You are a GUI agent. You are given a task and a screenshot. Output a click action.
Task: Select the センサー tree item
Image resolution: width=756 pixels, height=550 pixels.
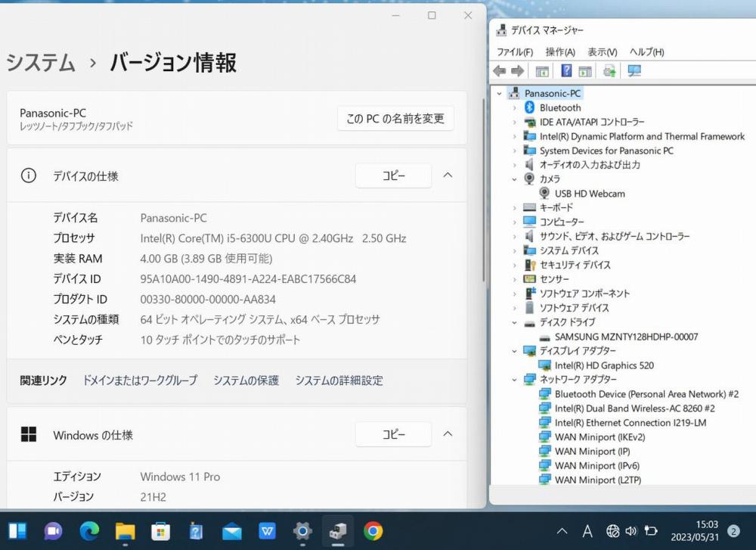[554, 279]
